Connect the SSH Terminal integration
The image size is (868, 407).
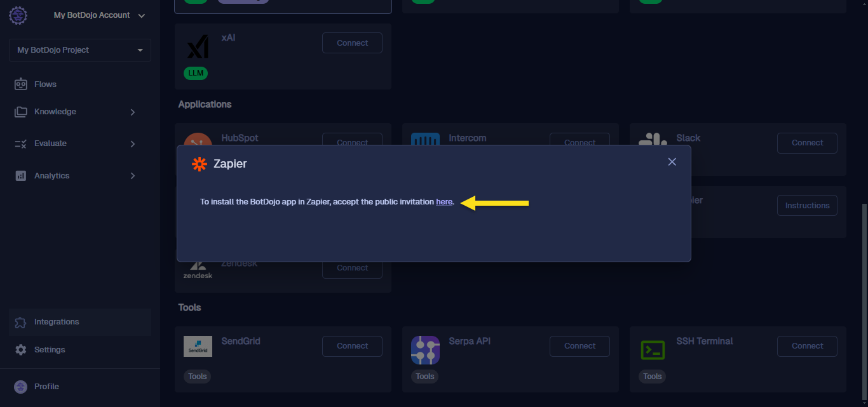(807, 346)
